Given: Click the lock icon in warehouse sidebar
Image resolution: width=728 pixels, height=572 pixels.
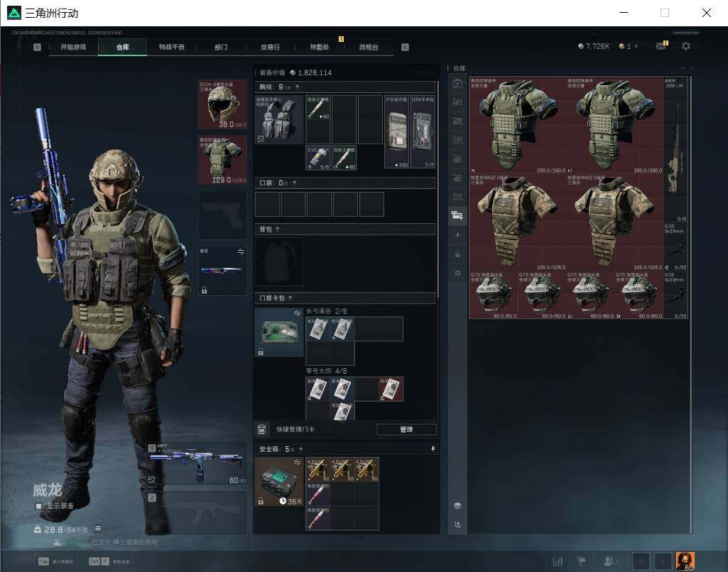Looking at the screenshot, I should pos(457,254).
